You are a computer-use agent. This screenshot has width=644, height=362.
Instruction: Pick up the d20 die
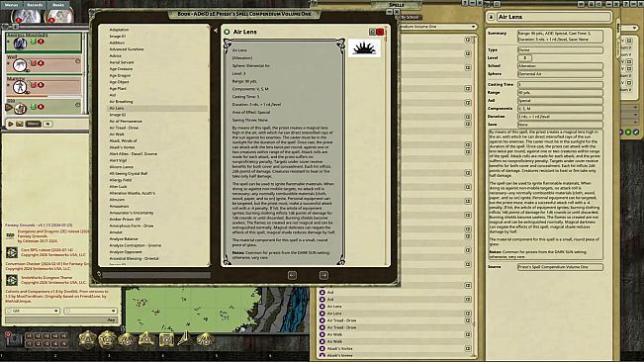[87, 340]
